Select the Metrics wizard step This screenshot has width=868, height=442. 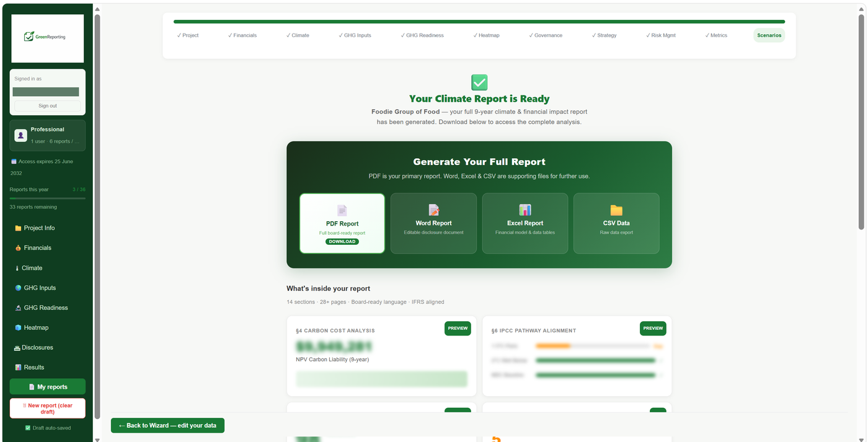pyautogui.click(x=716, y=35)
